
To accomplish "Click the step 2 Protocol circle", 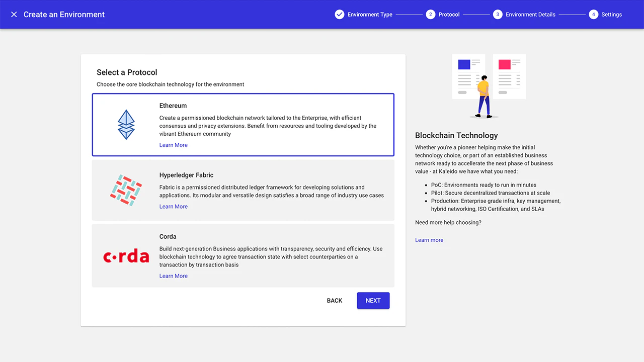I will coord(430,15).
